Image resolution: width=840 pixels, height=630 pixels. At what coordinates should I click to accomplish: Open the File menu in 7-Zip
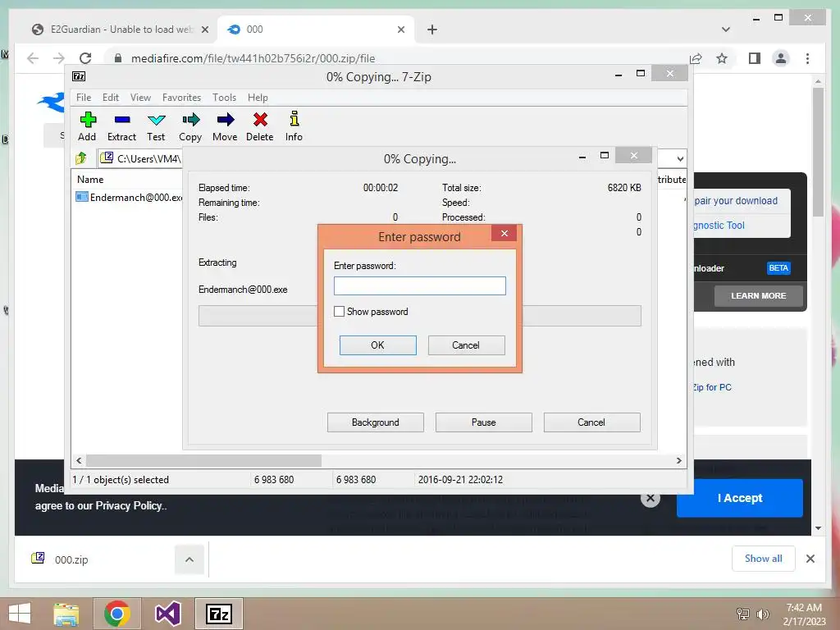(84, 98)
